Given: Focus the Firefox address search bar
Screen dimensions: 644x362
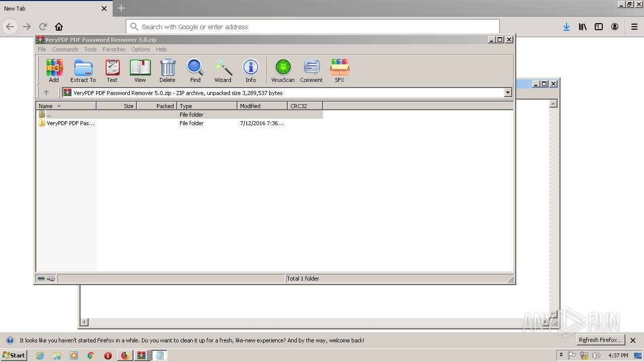Looking at the screenshot, I should point(312,27).
